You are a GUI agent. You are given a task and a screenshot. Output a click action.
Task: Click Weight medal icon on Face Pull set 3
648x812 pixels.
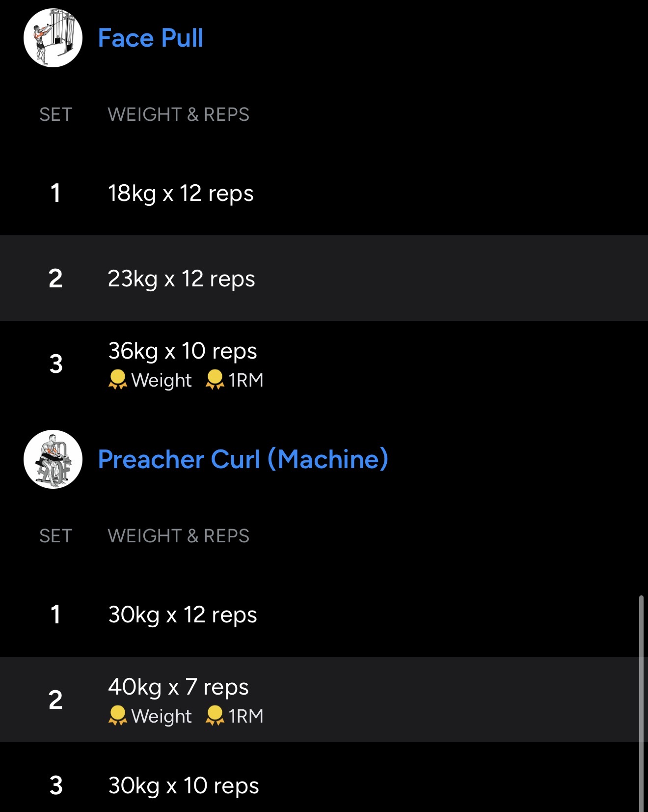coord(117,380)
